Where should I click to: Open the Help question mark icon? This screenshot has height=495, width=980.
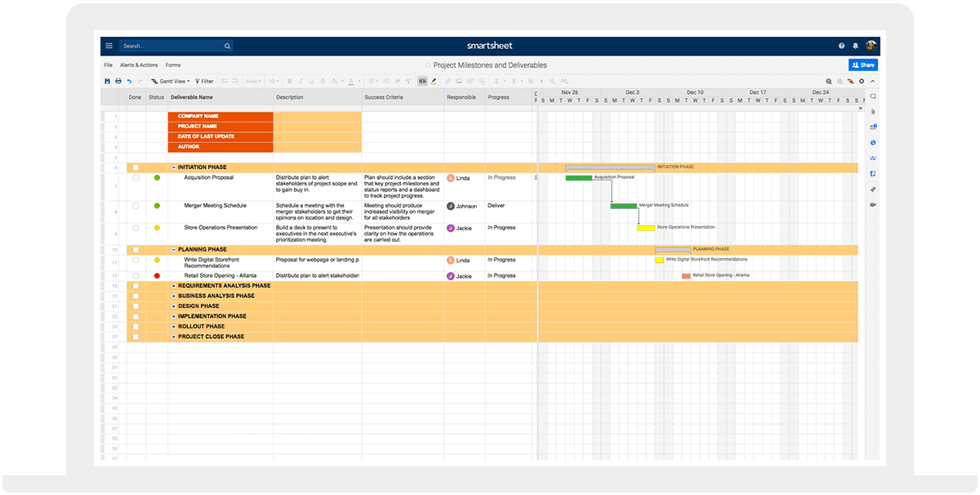click(x=841, y=46)
